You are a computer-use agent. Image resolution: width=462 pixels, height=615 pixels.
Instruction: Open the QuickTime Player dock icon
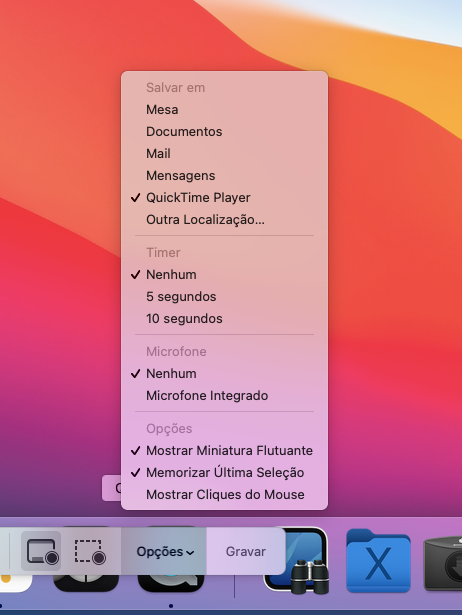pyautogui.click(x=171, y=584)
